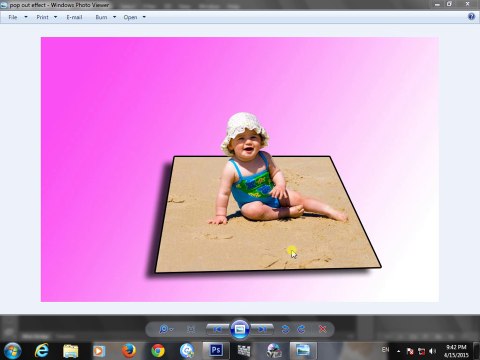Delete the photo with red X
The height and width of the screenshot is (360, 480).
tap(323, 329)
